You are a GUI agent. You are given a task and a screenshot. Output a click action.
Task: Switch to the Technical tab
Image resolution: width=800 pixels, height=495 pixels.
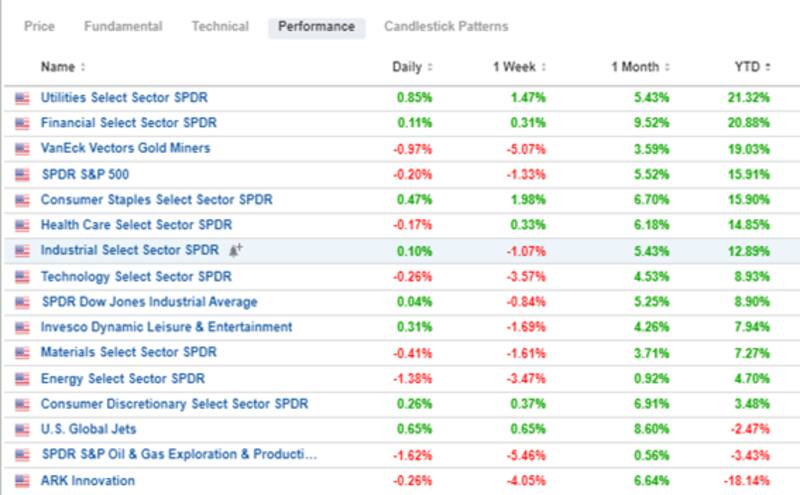click(x=220, y=27)
